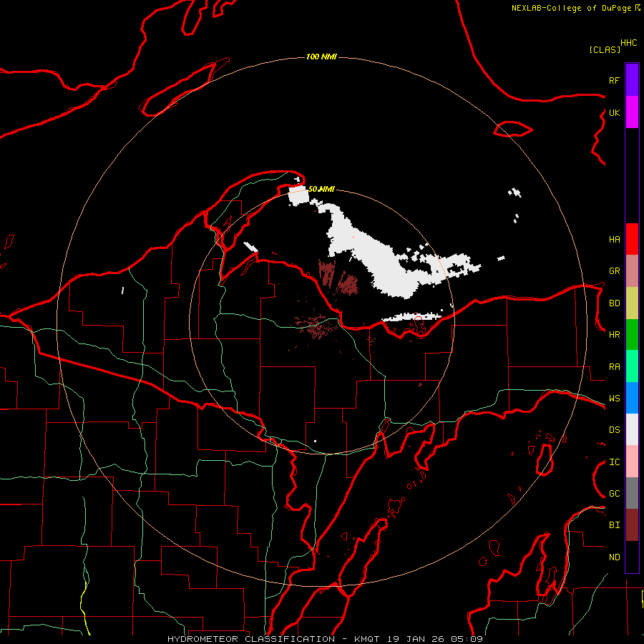The image size is (644, 644).
Task: Click the GR legend color swatch
Action: click(x=632, y=271)
